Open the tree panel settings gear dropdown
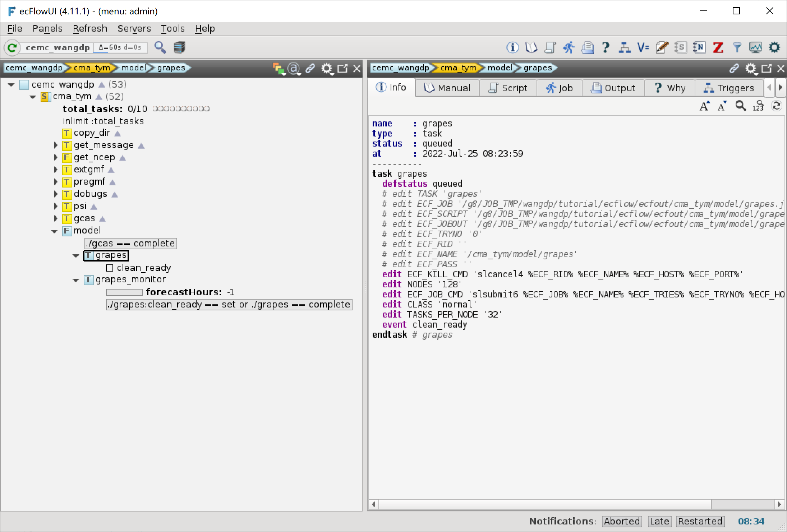Screen dimensions: 787x532 coord(327,68)
